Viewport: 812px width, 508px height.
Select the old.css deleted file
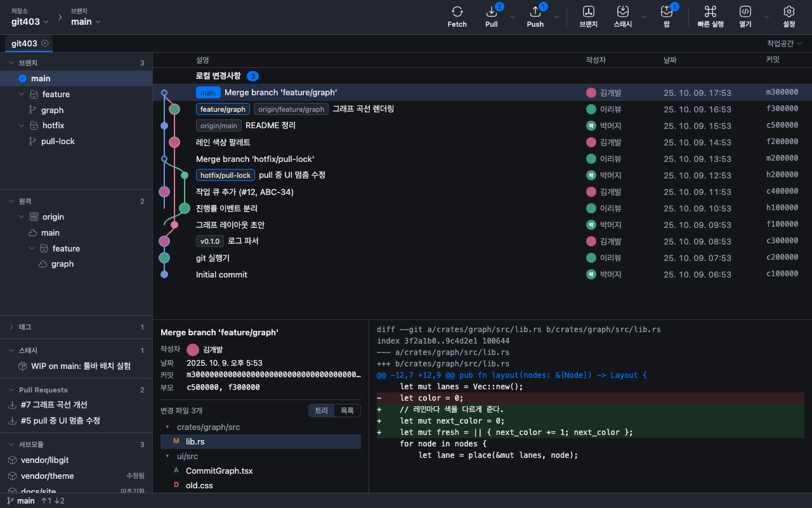(261, 485)
